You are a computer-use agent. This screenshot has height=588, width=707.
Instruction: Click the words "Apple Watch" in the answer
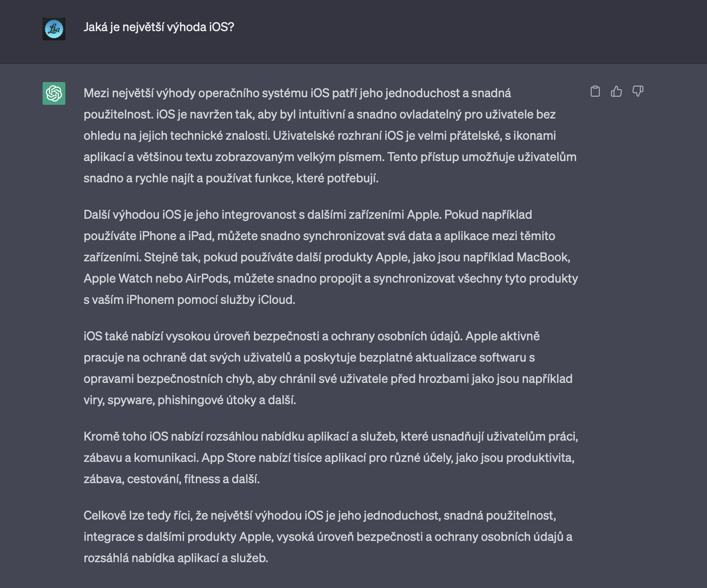[118, 279]
